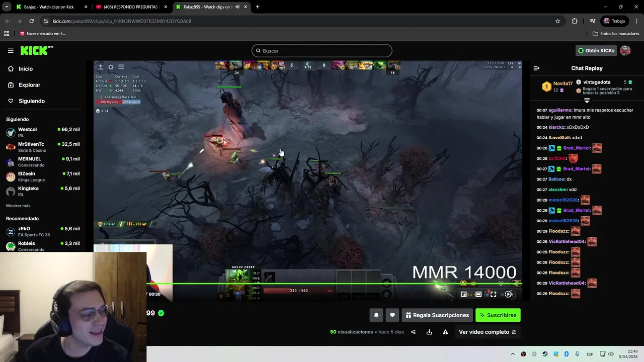Screen dimensions: 644x362
Task: Switch the ESP input language
Action: point(590,354)
